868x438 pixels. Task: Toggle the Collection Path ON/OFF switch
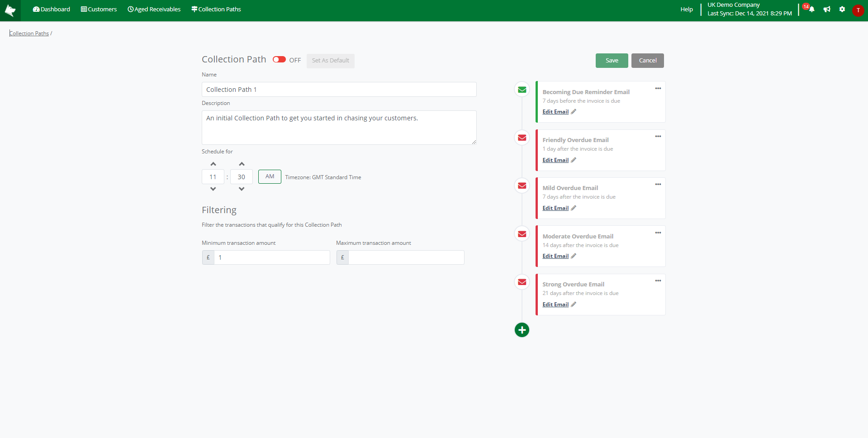279,60
